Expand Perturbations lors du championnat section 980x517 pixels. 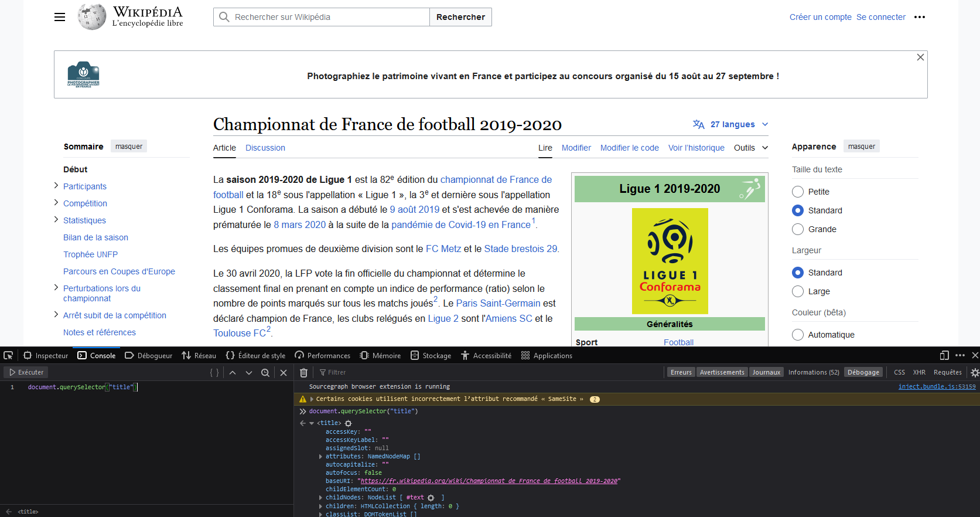[56, 288]
